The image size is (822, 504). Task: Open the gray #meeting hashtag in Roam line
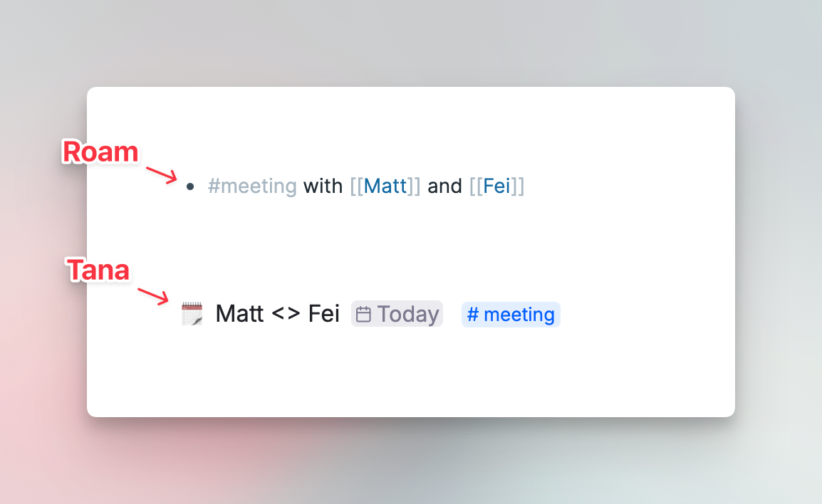click(x=252, y=186)
